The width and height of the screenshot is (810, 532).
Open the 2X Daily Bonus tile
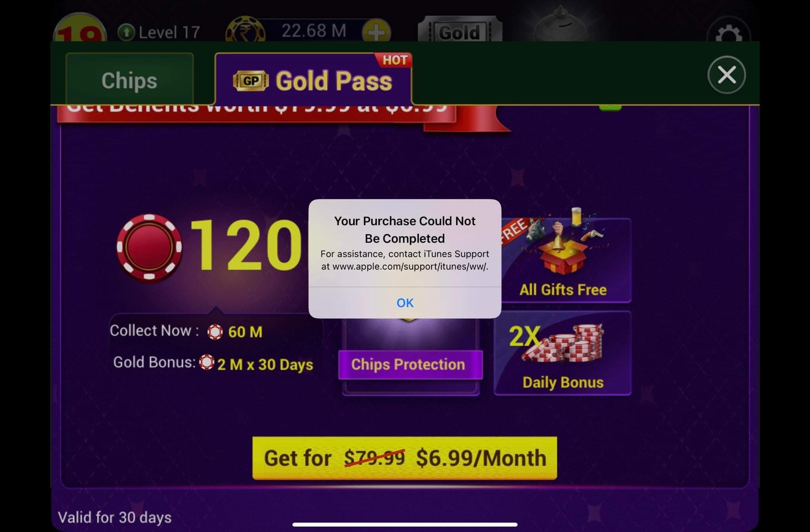pos(562,353)
